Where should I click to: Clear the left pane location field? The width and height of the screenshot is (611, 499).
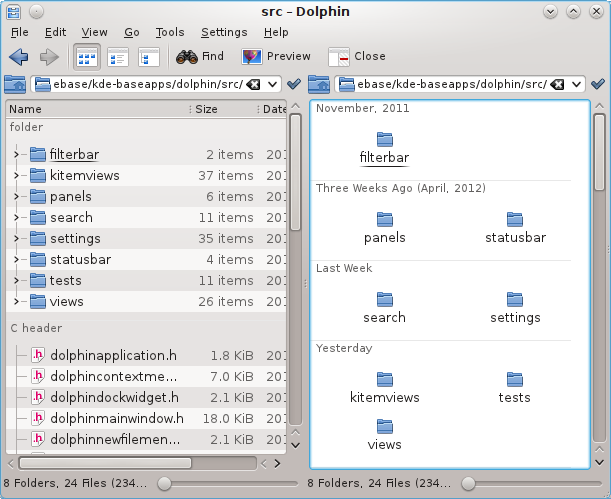253,84
